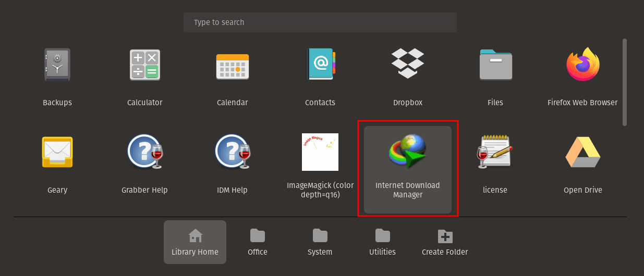Click the "Geary" label
The height and width of the screenshot is (276, 644).
[57, 190]
